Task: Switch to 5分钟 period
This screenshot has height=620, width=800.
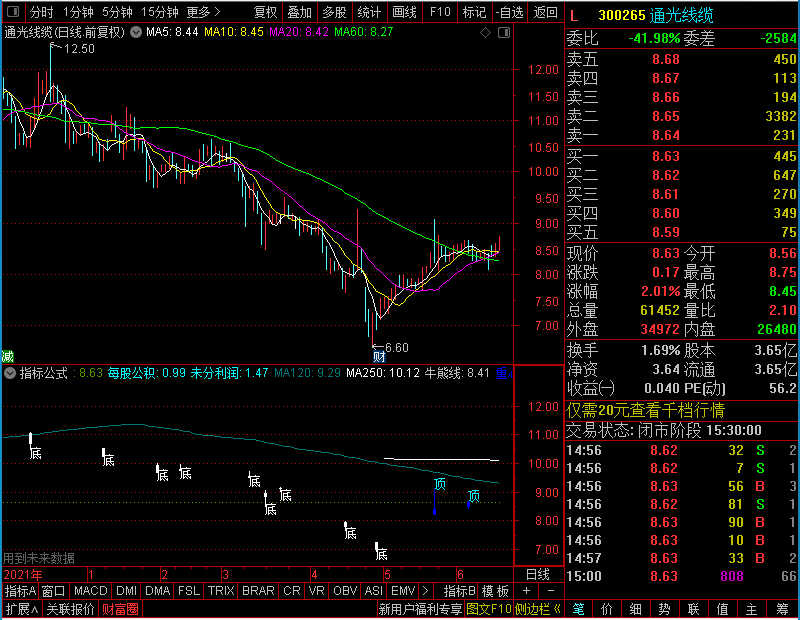Action: coord(117,12)
